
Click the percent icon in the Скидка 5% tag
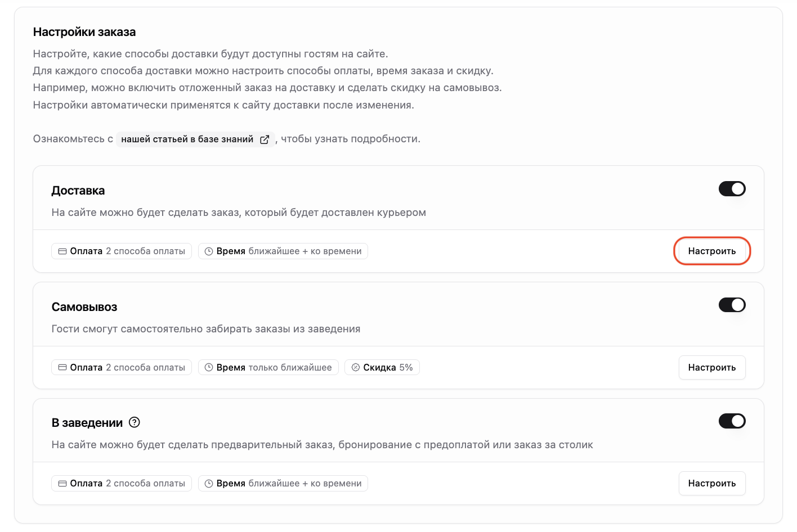pyautogui.click(x=356, y=368)
